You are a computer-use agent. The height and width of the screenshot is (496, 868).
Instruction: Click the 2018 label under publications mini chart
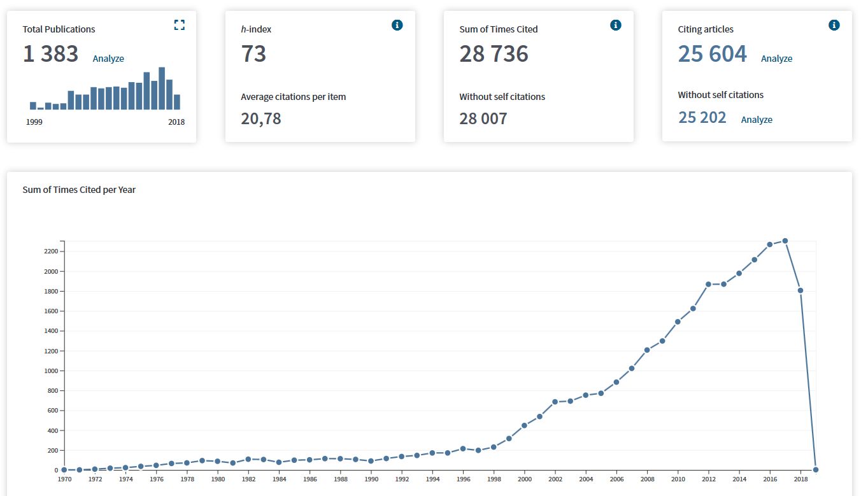[176, 122]
